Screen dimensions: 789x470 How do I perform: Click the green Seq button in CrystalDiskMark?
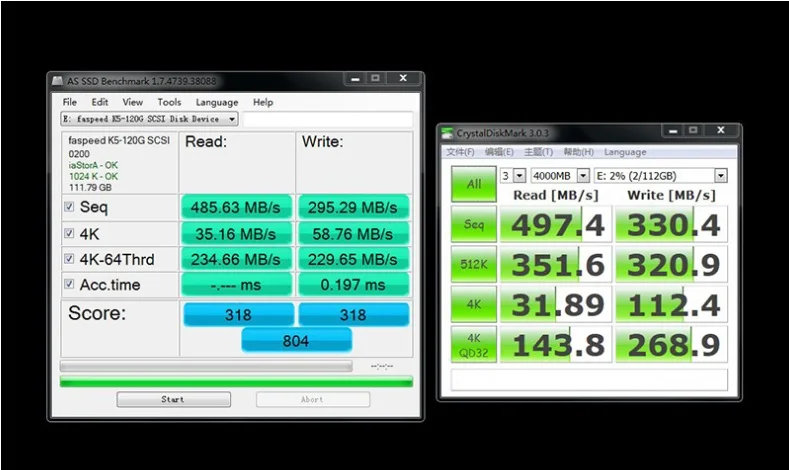(x=474, y=224)
